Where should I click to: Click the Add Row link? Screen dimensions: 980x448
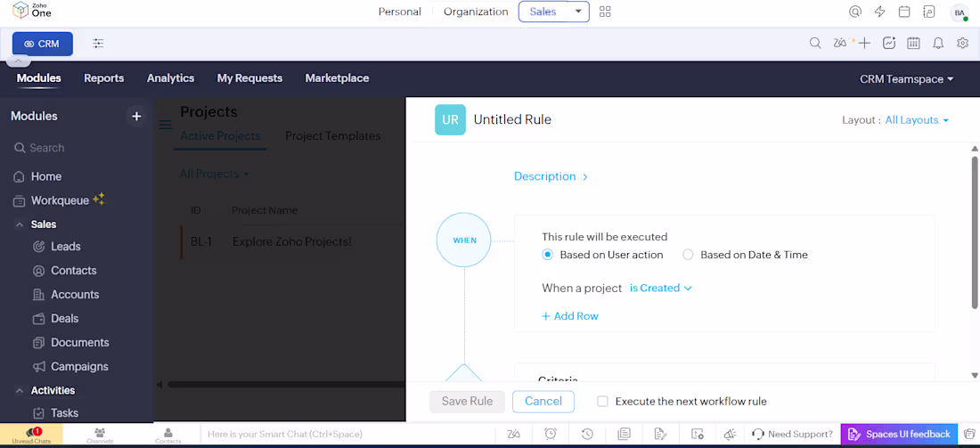(x=570, y=316)
